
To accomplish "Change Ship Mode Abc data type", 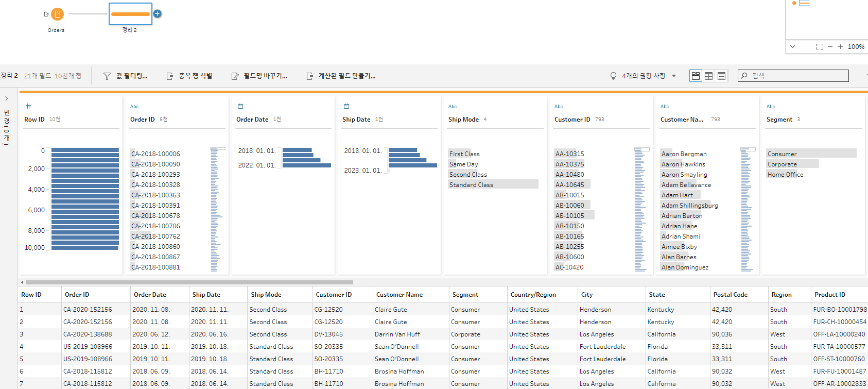I will click(x=453, y=107).
